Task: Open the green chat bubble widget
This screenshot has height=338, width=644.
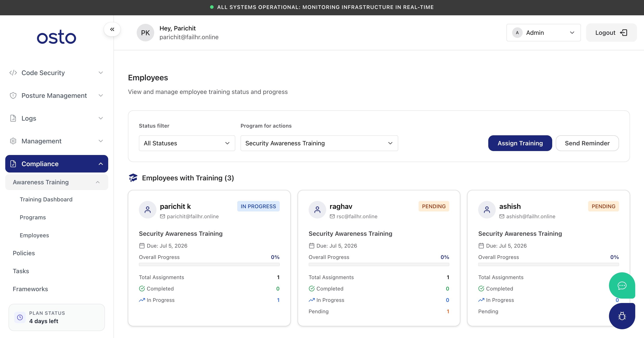Action: (x=622, y=285)
